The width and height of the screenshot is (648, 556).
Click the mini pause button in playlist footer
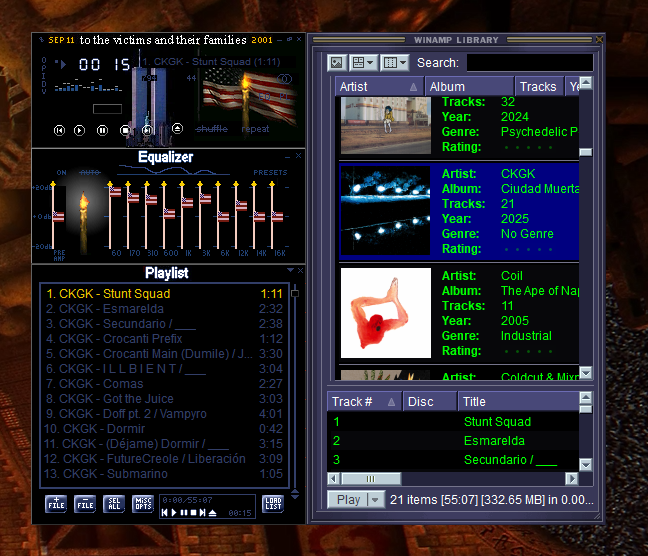click(184, 513)
